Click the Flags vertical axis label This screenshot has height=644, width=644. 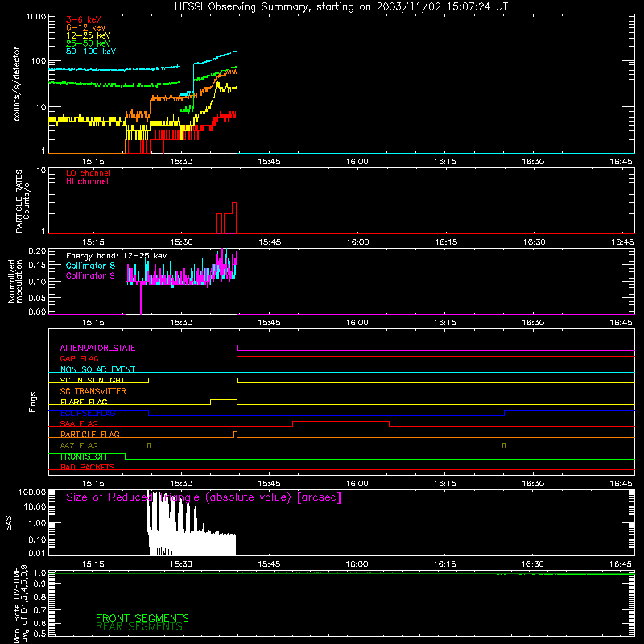pos(32,402)
